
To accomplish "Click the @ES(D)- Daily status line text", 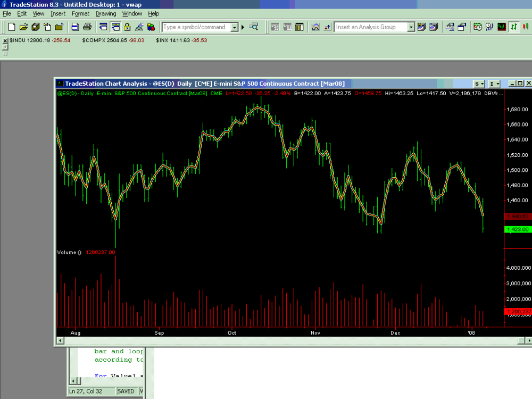I will pyautogui.click(x=76, y=93).
